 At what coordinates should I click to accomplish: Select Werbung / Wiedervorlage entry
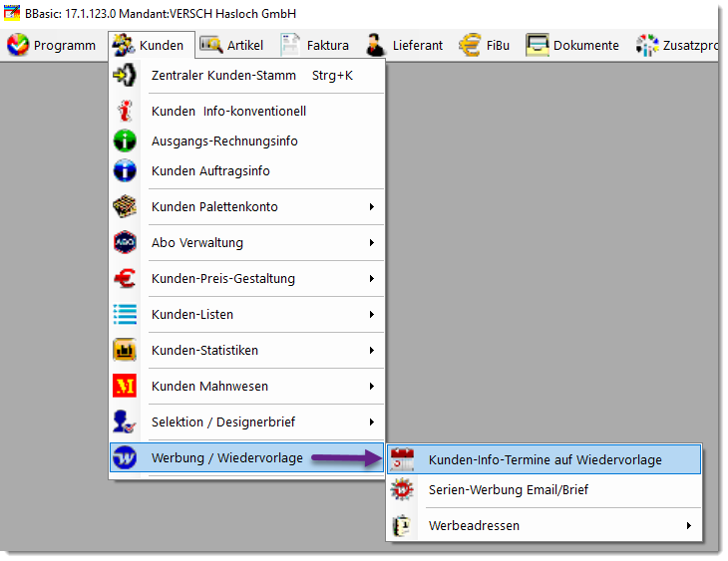click(246, 457)
